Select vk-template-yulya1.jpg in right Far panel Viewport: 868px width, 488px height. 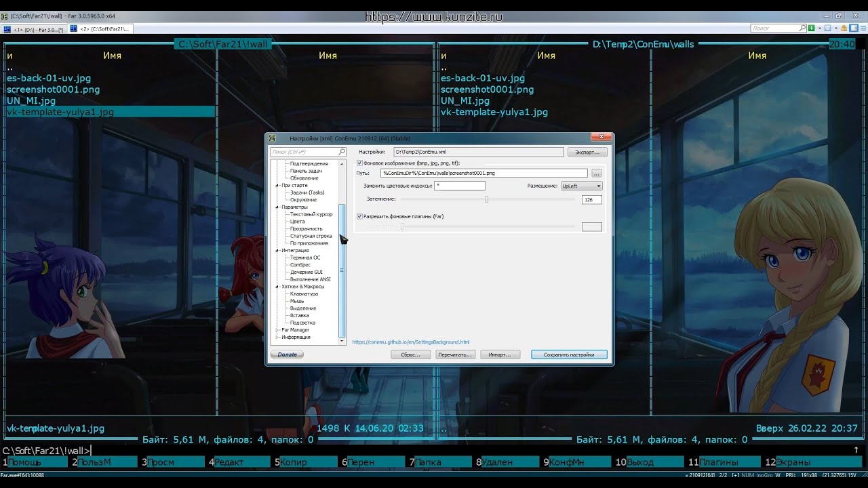point(494,113)
